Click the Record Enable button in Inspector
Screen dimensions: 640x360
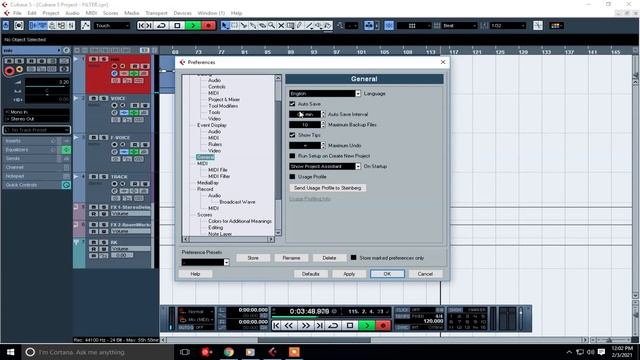(9, 71)
